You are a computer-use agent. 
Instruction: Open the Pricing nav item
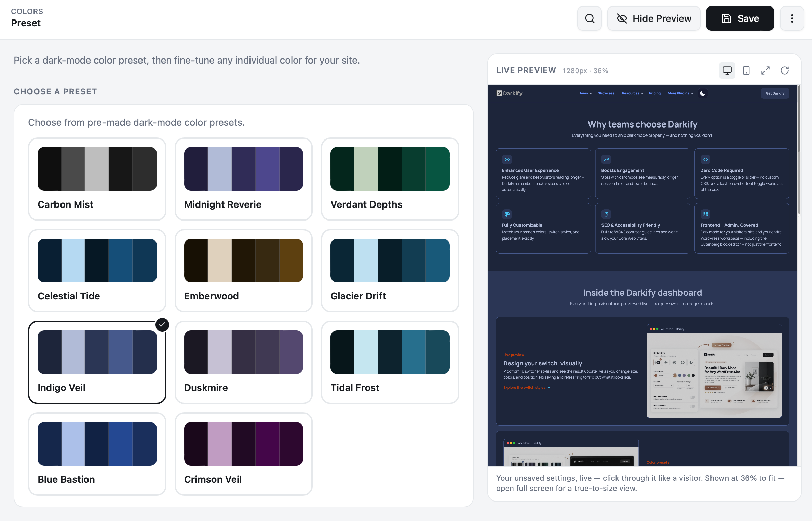pyautogui.click(x=655, y=93)
